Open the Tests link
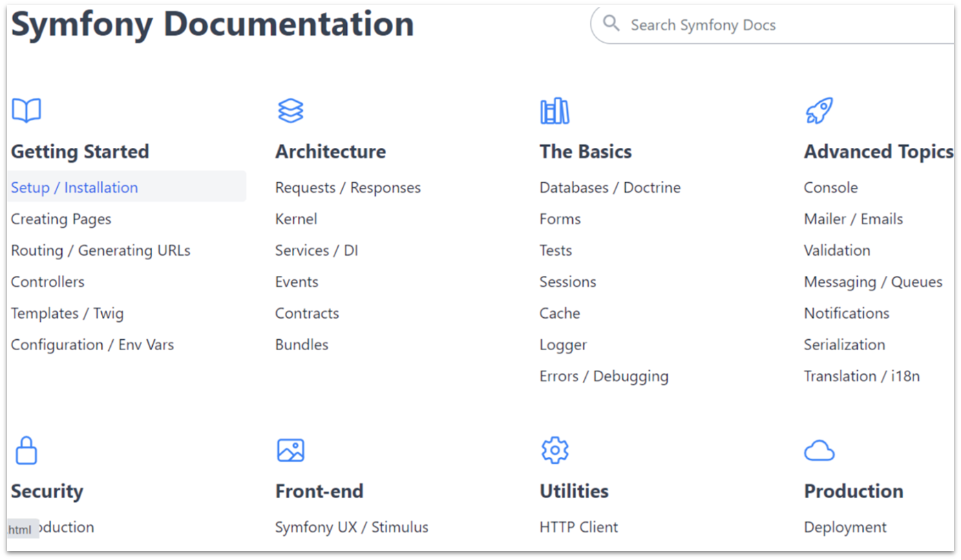The width and height of the screenshot is (961, 560). (x=556, y=251)
